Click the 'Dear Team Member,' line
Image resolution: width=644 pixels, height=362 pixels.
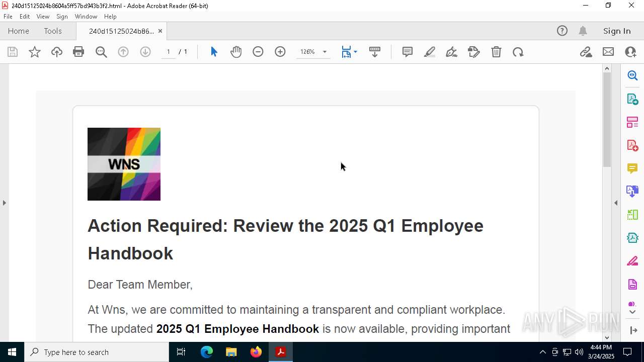pos(140,285)
